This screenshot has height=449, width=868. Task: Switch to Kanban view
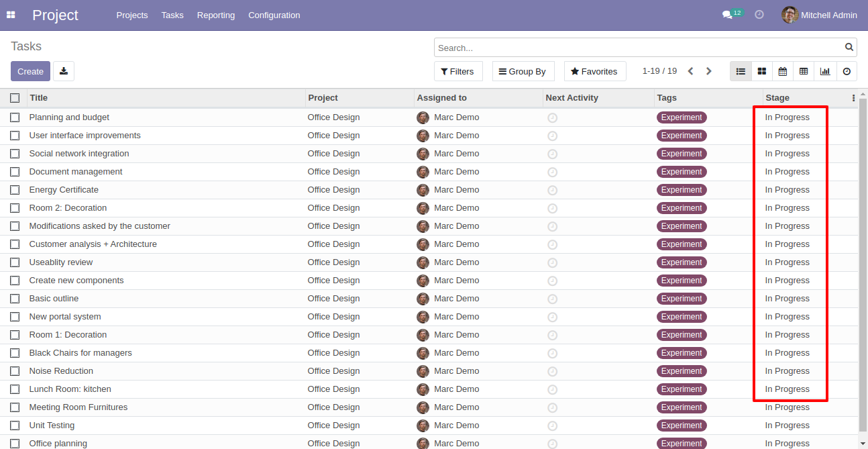pos(761,71)
